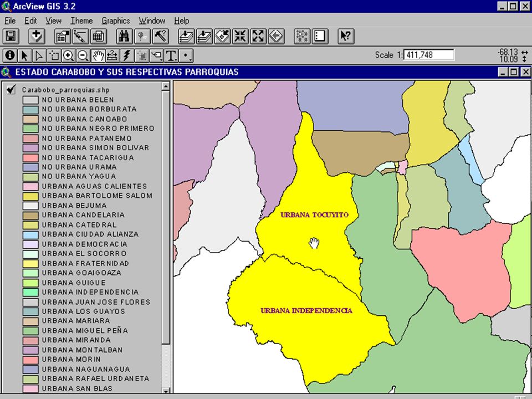Click Zoom to Active Themes button
The width and height of the screenshot is (532, 399).
(204, 37)
